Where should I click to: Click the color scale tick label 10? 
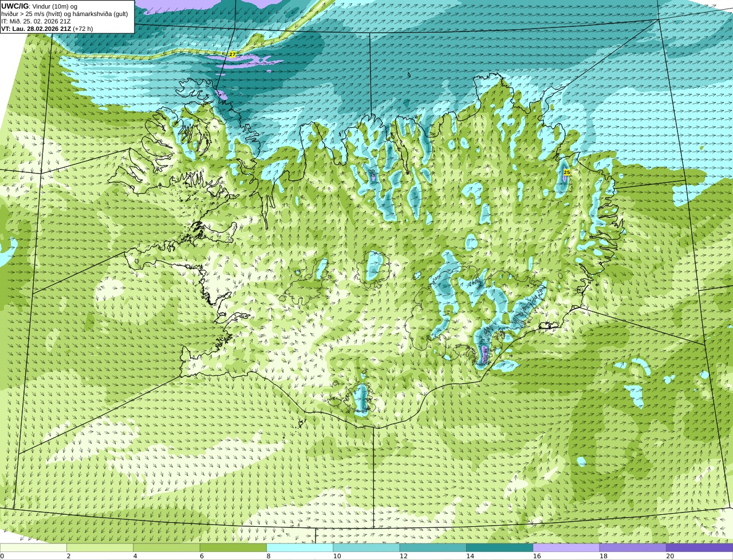tap(337, 556)
